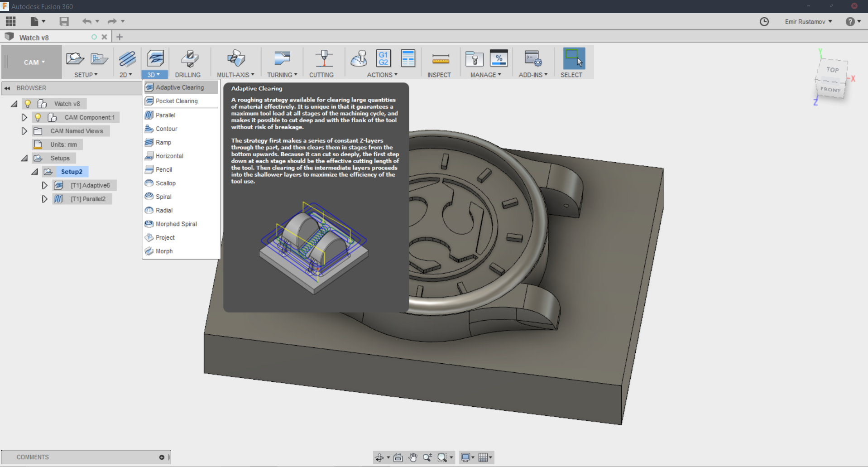This screenshot has height=467, width=868.
Task: Open the Grid and Snaps dropdown
Action: 485,457
